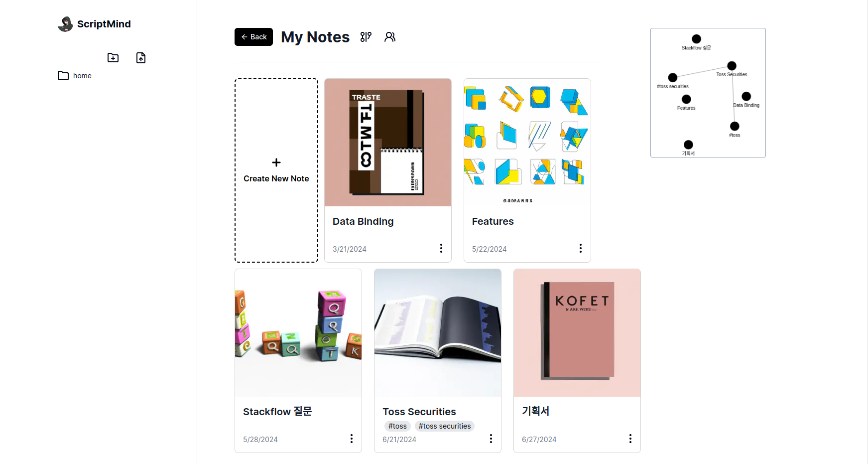Viewport: 868px width, 464px height.
Task: Select the Data Binding node in the graph
Action: click(745, 96)
